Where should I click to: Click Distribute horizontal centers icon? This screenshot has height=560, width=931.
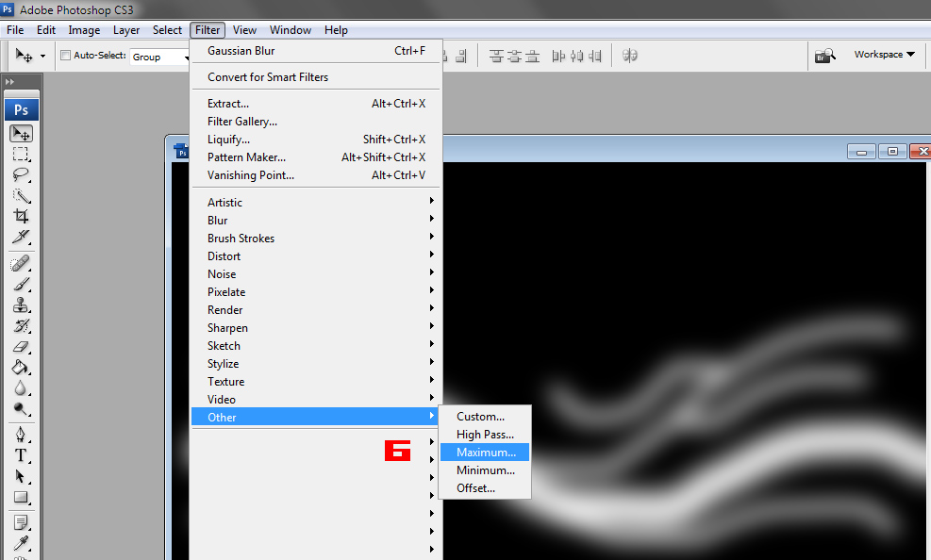pos(576,56)
